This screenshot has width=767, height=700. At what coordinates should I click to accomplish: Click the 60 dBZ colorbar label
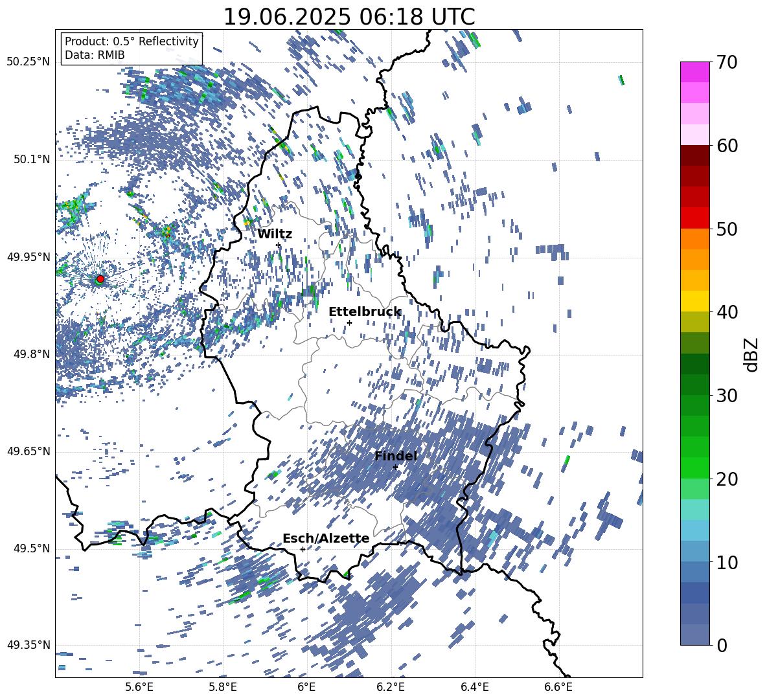pyautogui.click(x=726, y=146)
